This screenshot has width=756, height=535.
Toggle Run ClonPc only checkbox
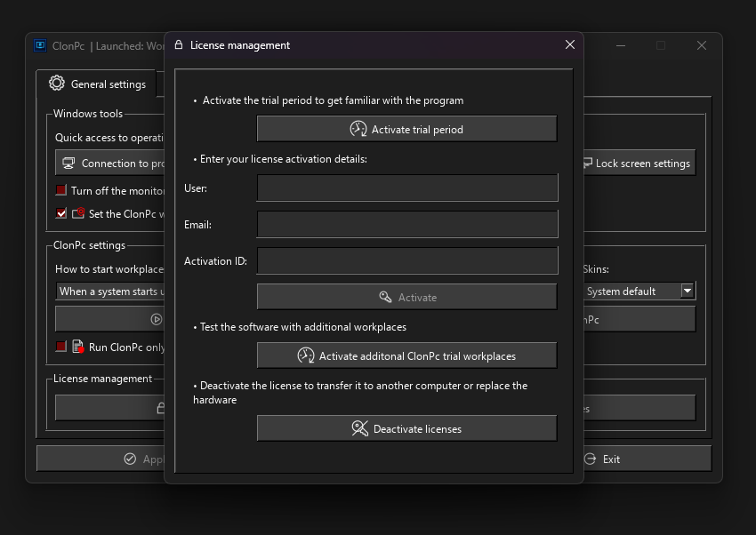coord(60,347)
